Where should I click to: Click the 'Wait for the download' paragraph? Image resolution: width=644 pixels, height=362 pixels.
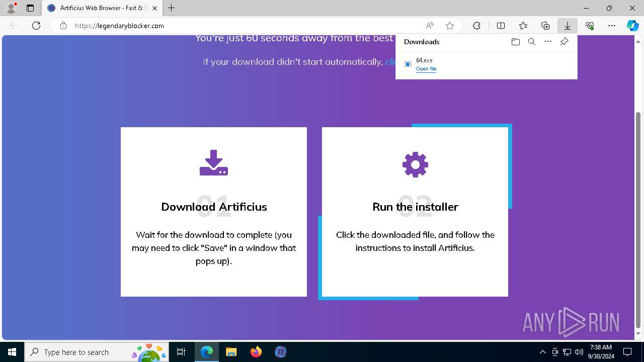[x=214, y=248]
